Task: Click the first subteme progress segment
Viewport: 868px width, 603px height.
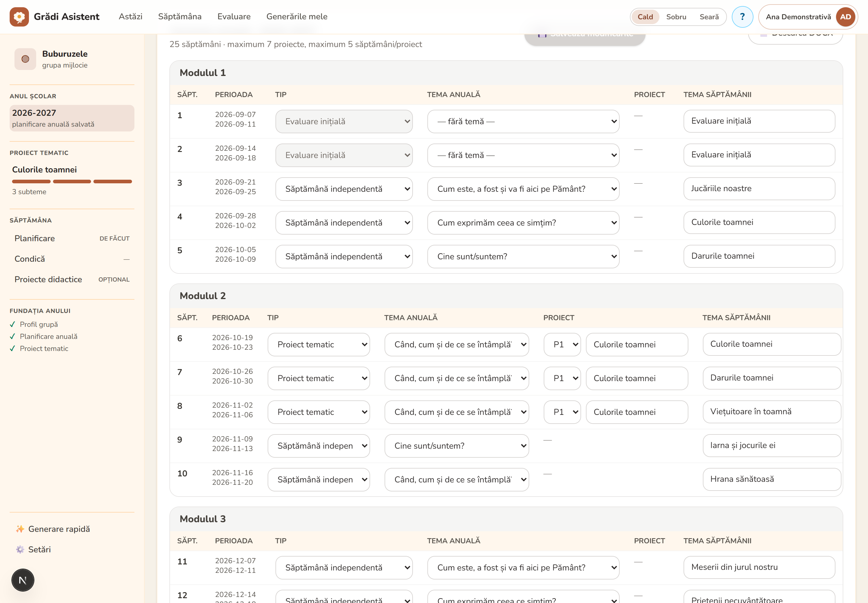Action: [31, 182]
